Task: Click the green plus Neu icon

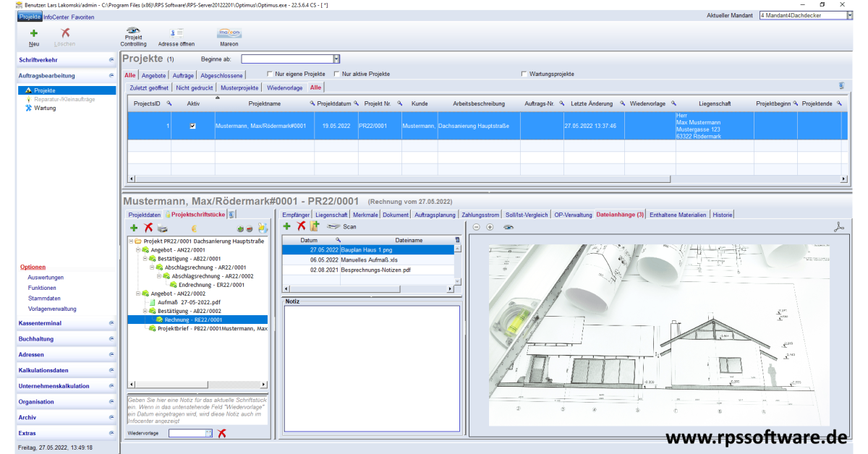Action: [33, 33]
